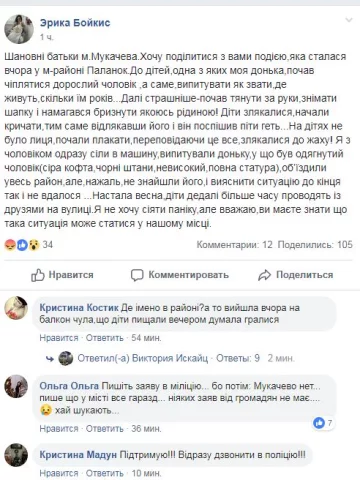Viewport: 360px width, 480px height.
Task: Open Эрика Бойкис profile name link
Action: pyautogui.click(x=75, y=23)
